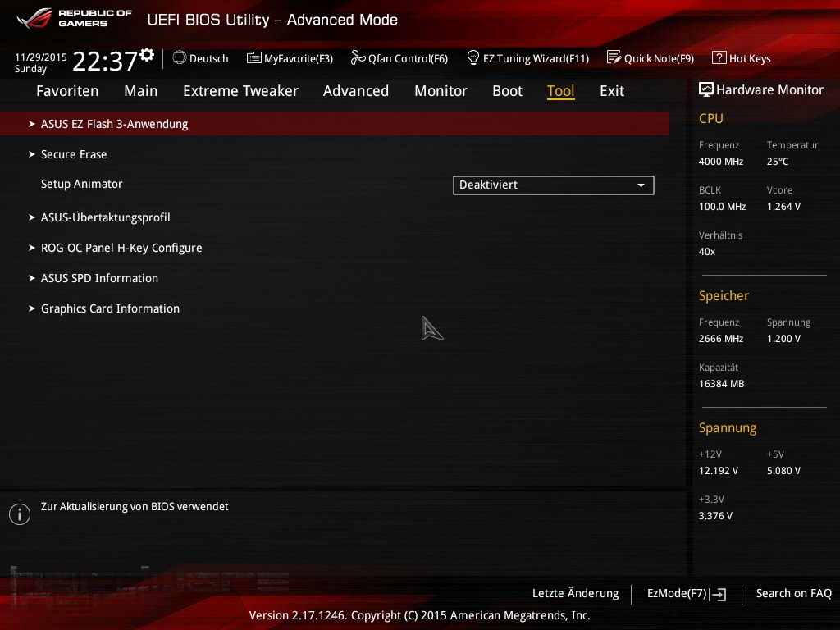
Task: Click the ROG Republic of Gamers logo
Action: [74, 18]
